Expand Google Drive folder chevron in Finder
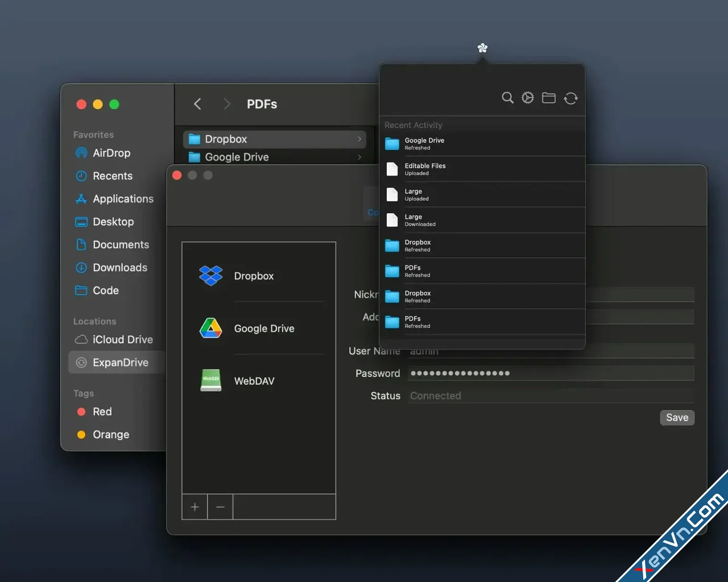 tap(359, 157)
